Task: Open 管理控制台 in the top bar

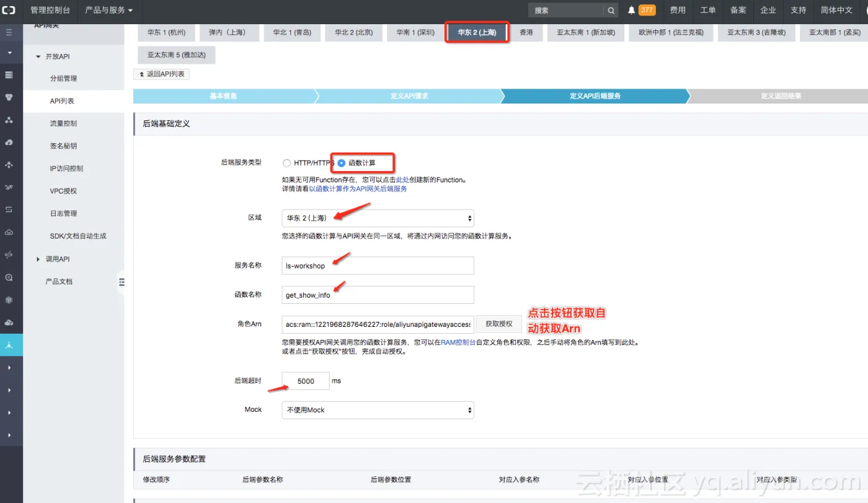Action: (50, 11)
